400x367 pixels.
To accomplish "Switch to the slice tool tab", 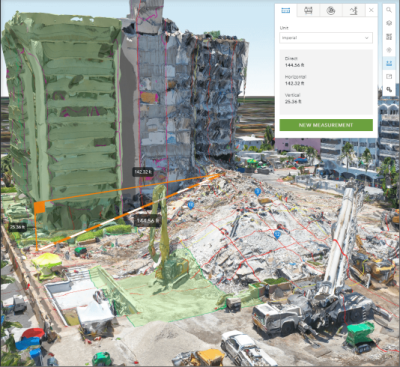I will [331, 10].
